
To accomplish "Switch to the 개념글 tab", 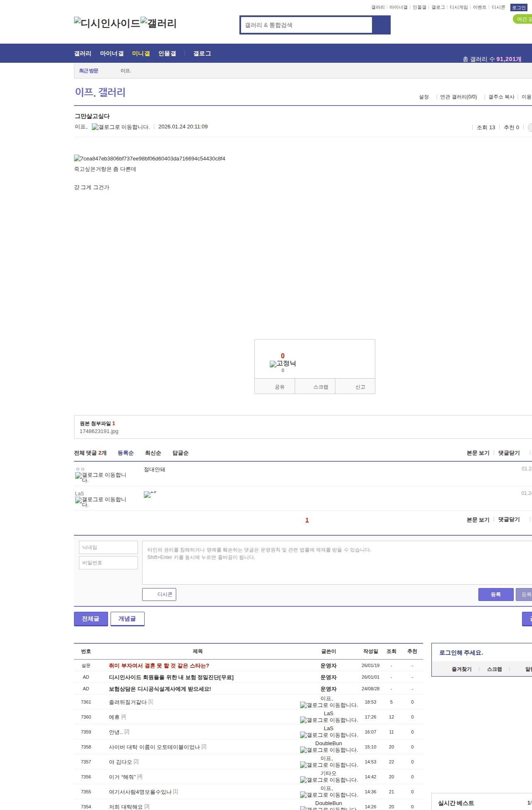I will [x=127, y=618].
